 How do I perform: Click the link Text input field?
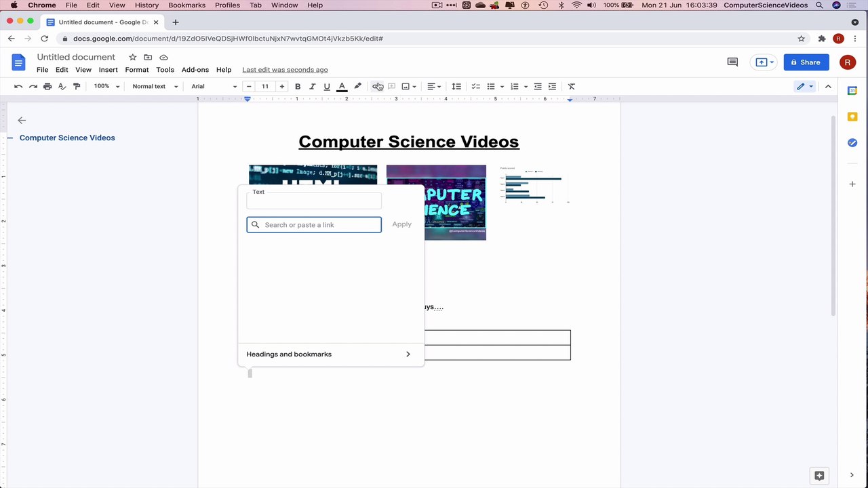[314, 201]
